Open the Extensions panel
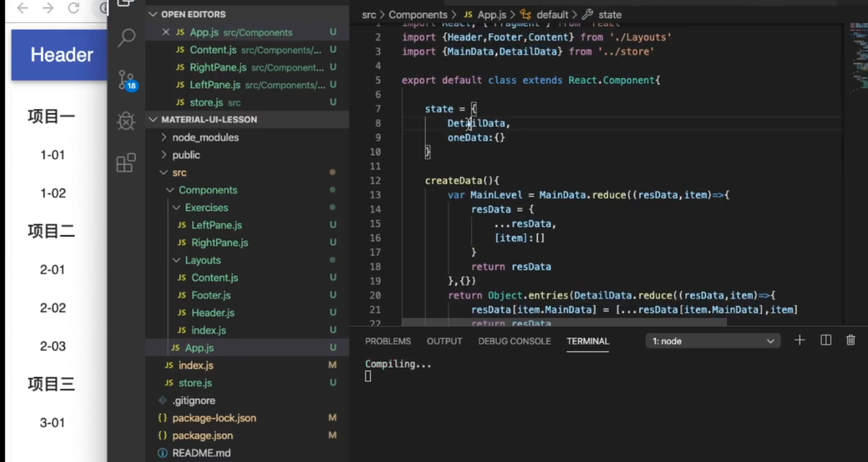 [126, 163]
